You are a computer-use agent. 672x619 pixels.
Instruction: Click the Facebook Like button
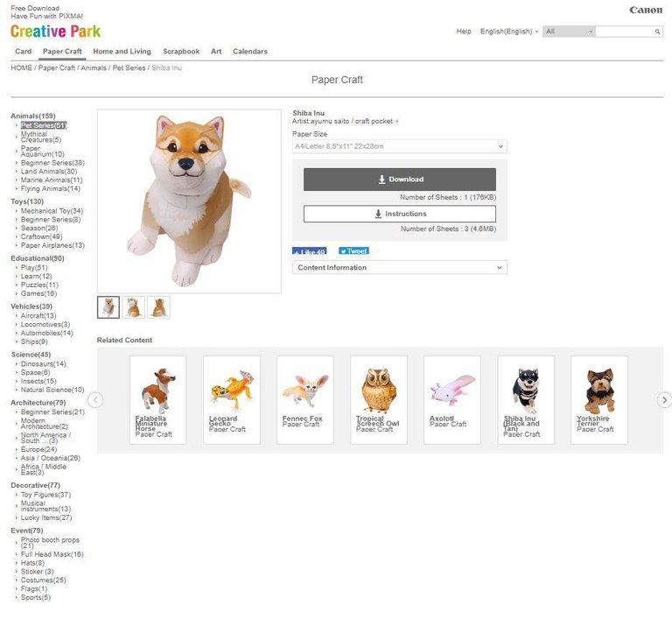tap(310, 251)
